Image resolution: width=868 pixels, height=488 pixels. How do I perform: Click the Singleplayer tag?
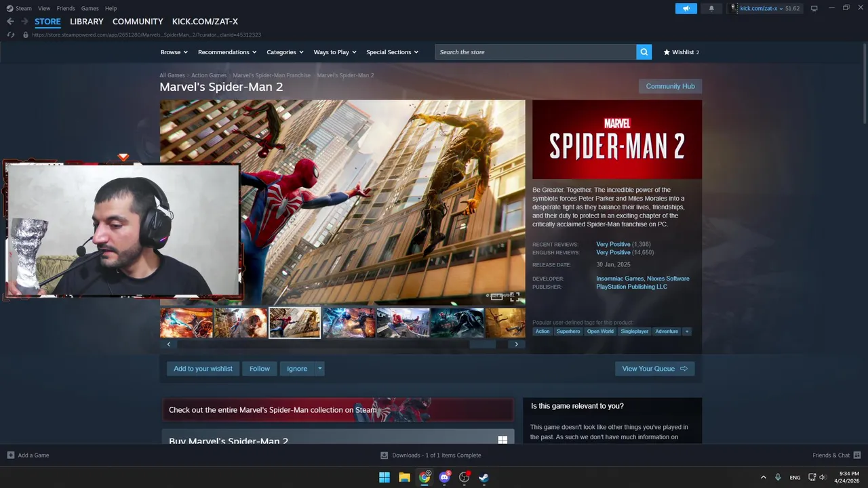635,331
